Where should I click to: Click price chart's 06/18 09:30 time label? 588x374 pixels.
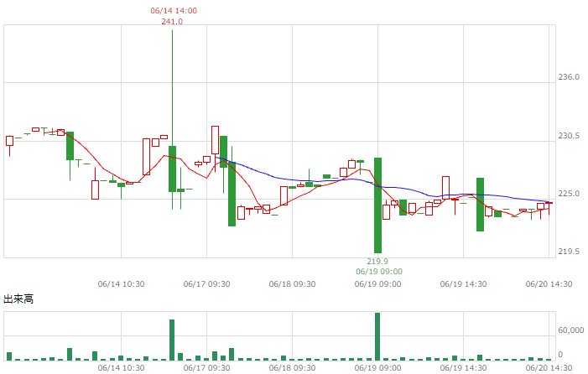tap(292, 284)
